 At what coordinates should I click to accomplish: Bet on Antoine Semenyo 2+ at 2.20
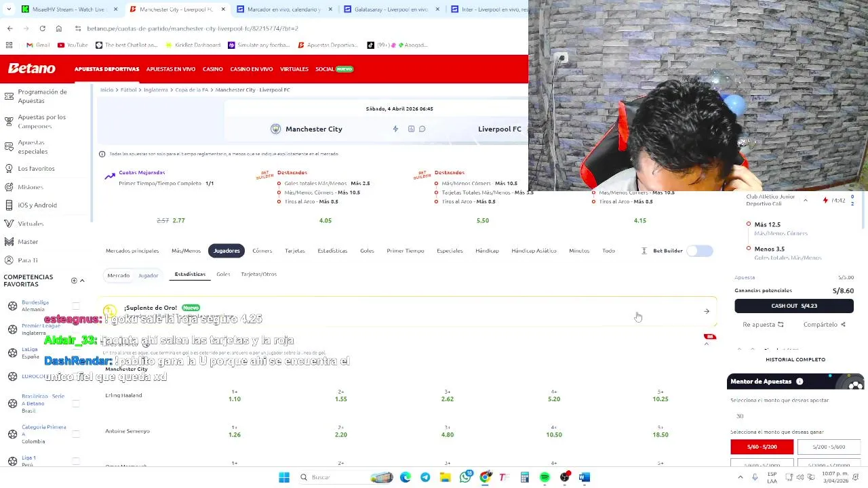pyautogui.click(x=340, y=432)
